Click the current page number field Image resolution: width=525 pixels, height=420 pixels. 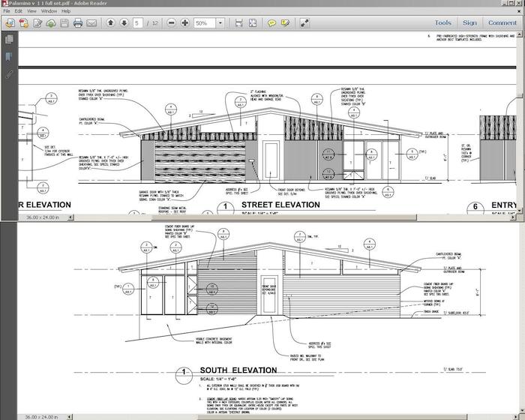point(137,23)
